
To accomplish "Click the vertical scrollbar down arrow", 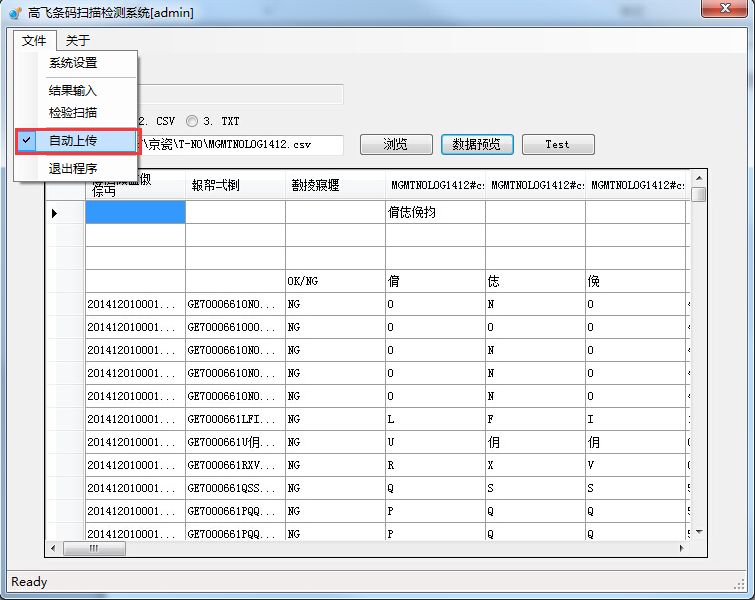I will (698, 532).
